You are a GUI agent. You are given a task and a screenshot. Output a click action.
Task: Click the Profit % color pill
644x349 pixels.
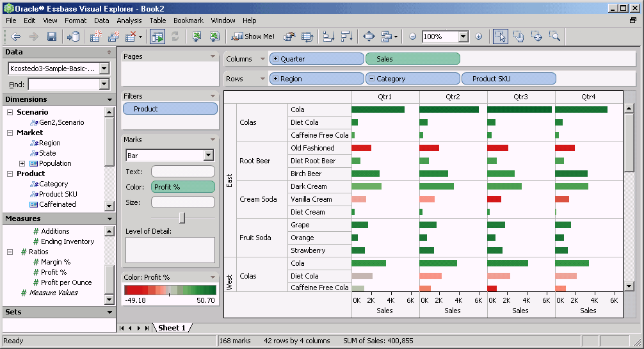183,186
